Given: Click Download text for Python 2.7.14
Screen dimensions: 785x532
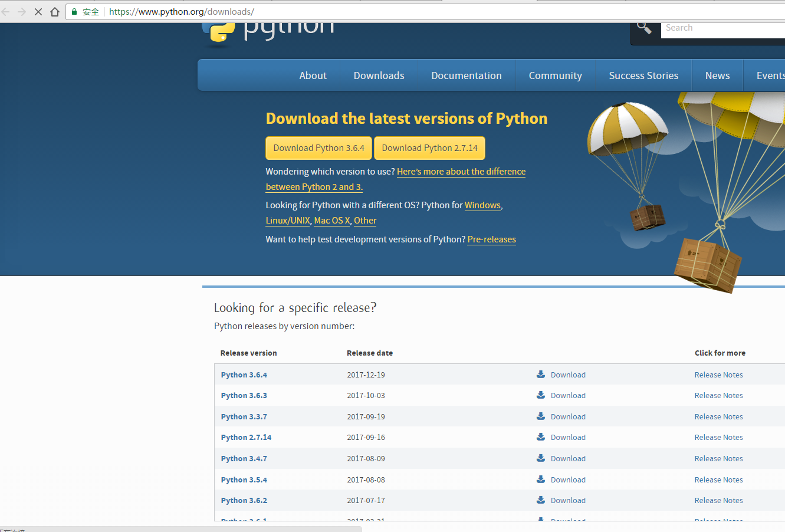Looking at the screenshot, I should click(x=568, y=437).
